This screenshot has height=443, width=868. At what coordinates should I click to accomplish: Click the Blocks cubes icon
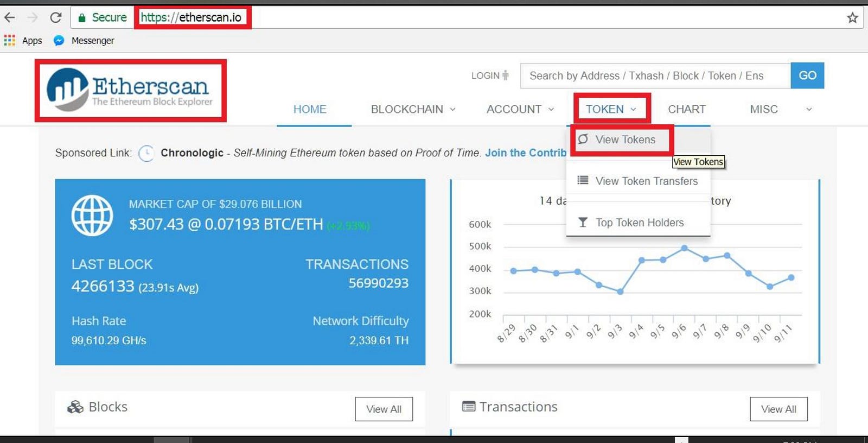[x=75, y=407]
